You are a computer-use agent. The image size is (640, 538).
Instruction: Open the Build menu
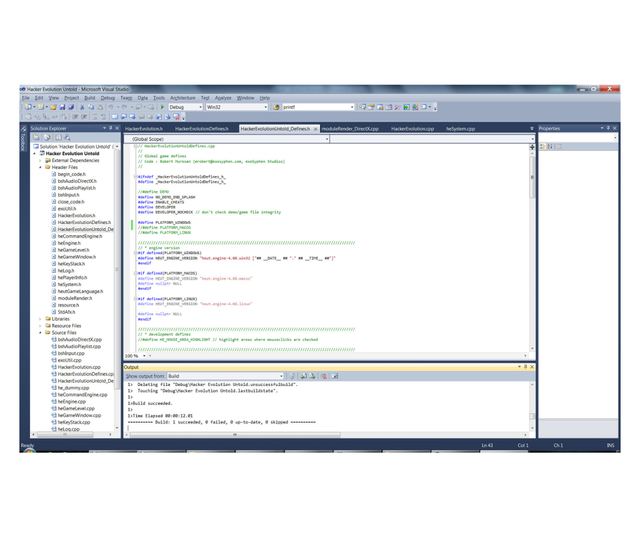(x=90, y=98)
